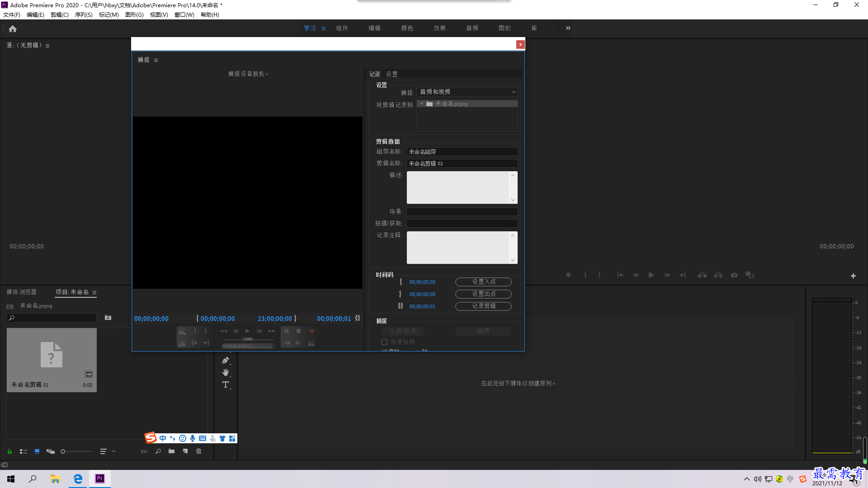
Task: Open the 窗口(W) menu
Action: click(184, 15)
